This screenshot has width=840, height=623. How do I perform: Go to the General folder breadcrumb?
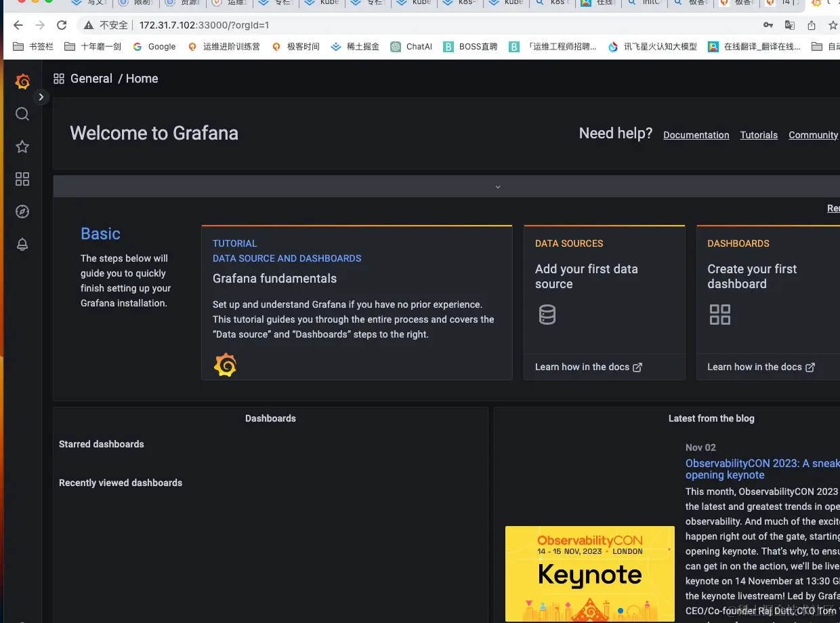point(91,79)
